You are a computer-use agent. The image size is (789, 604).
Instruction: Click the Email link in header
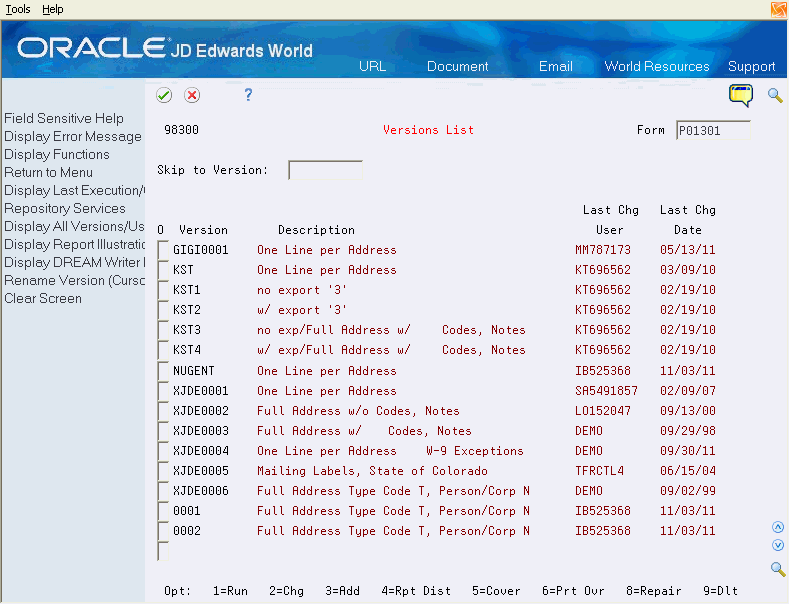(x=556, y=66)
